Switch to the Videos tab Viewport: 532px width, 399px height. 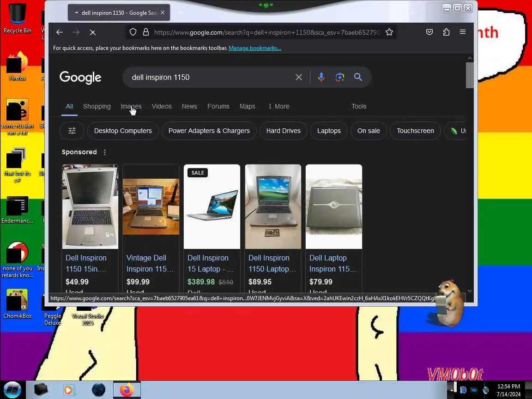pyautogui.click(x=162, y=107)
